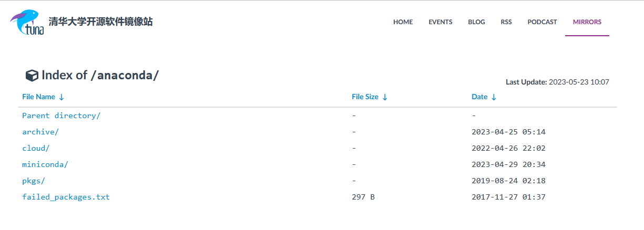The image size is (644, 230).
Task: Open the HOME navigation item
Action: 403,22
